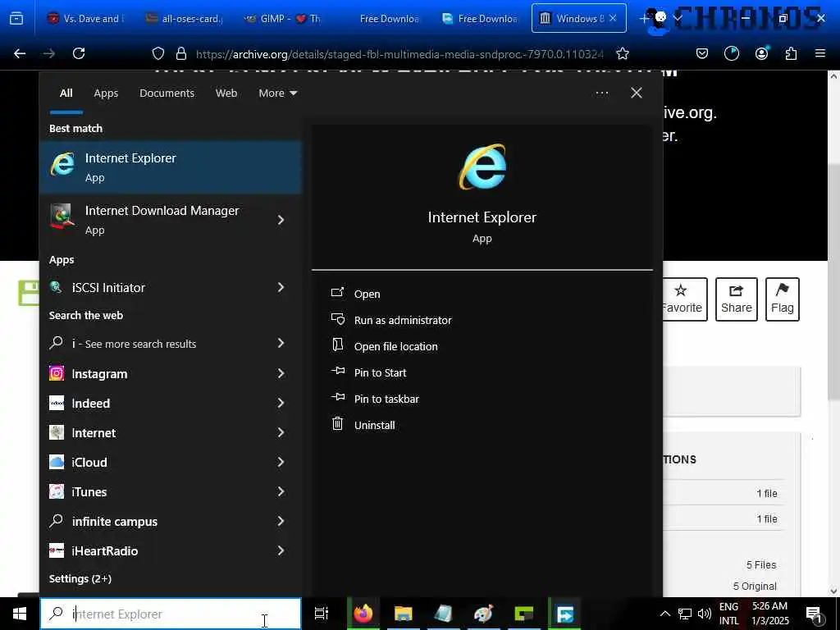This screenshot has width=840, height=630.
Task: Expand Instagram result arrow
Action: coord(281,373)
